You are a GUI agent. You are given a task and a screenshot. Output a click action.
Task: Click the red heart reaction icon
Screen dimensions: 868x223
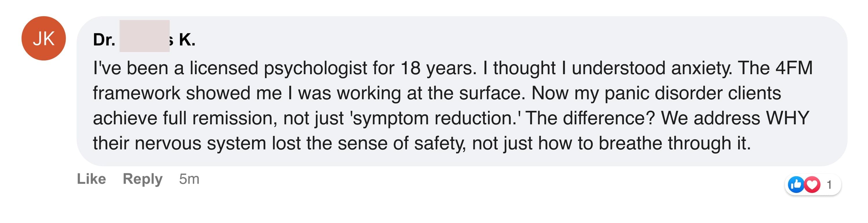(x=812, y=185)
